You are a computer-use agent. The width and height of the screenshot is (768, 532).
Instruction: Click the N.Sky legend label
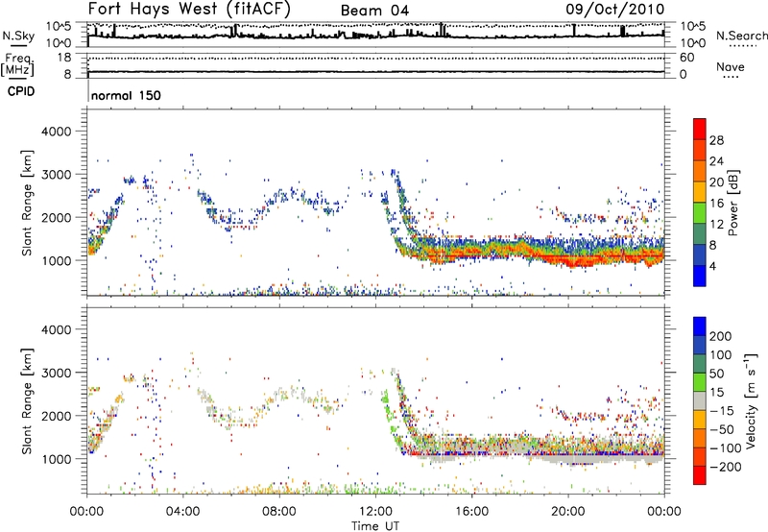point(18,36)
